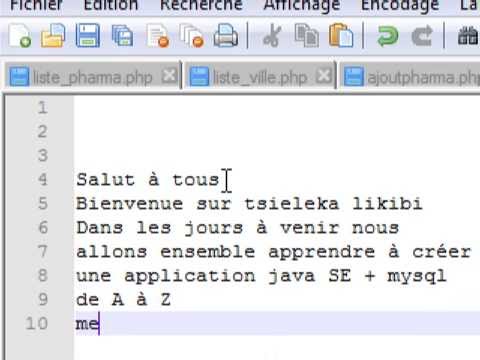Click the text 'me' on line 10
This screenshot has height=360, width=480.
point(87,324)
